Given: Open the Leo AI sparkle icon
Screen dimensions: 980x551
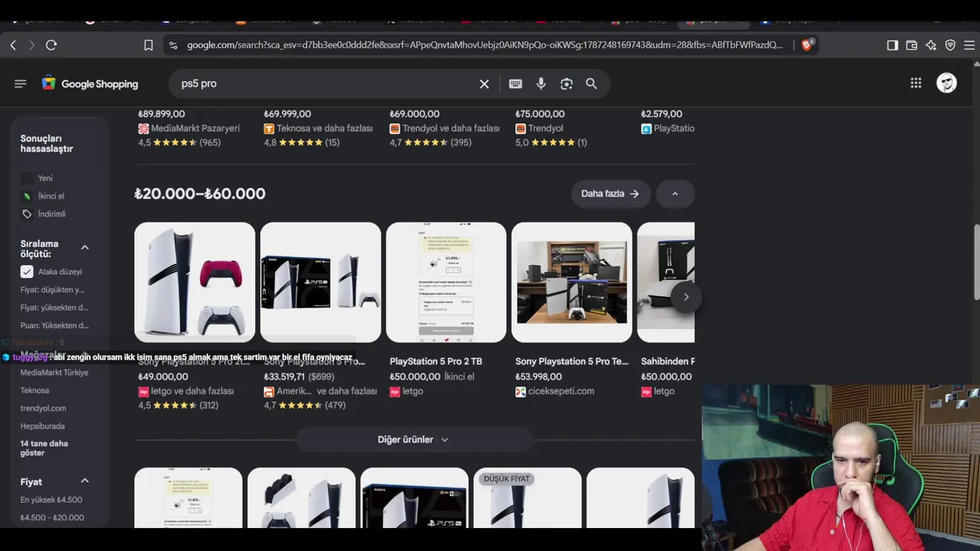Looking at the screenshot, I should pyautogui.click(x=931, y=45).
